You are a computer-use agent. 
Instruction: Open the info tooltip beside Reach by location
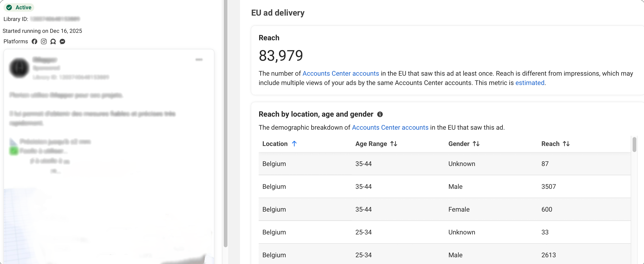[380, 114]
